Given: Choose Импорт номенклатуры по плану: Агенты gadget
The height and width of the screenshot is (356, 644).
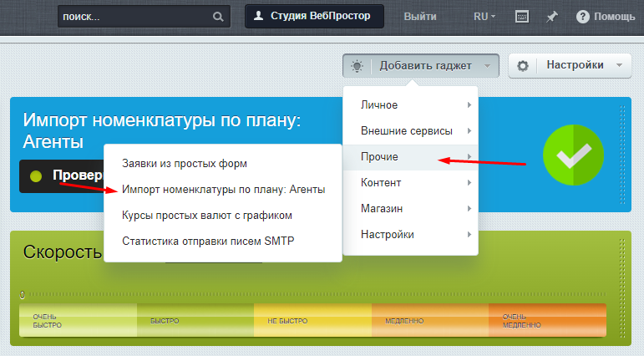Looking at the screenshot, I should click(223, 190).
